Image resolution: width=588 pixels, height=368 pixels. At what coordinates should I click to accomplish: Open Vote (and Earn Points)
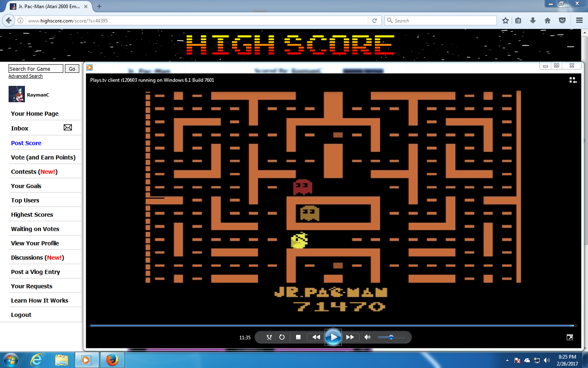pyautogui.click(x=43, y=157)
